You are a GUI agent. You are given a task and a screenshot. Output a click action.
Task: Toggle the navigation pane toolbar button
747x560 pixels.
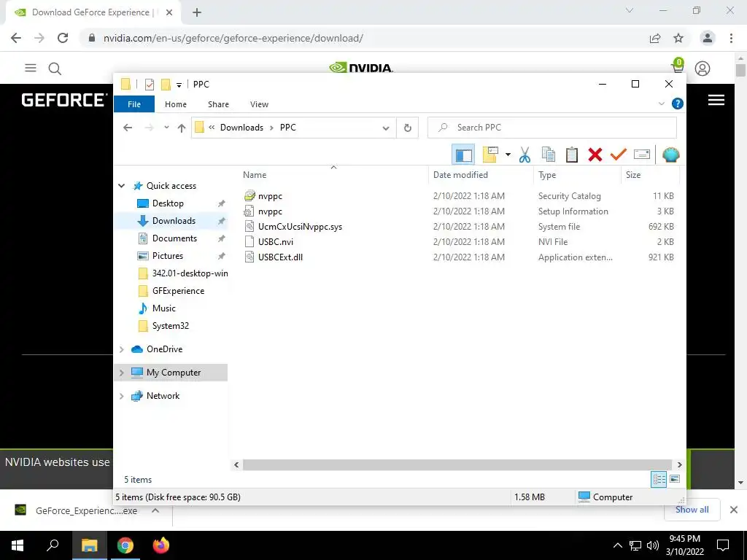pyautogui.click(x=463, y=155)
